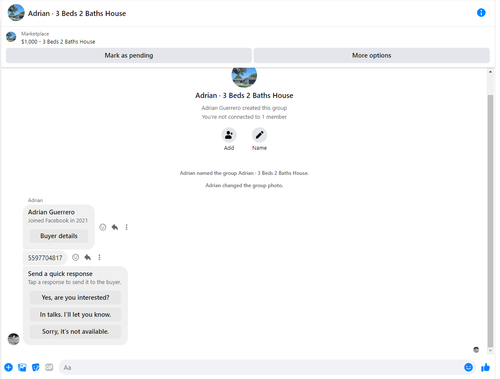Image resolution: width=500 pixels, height=379 pixels.
Task: React to the 5597704817 message
Action: pos(76,257)
